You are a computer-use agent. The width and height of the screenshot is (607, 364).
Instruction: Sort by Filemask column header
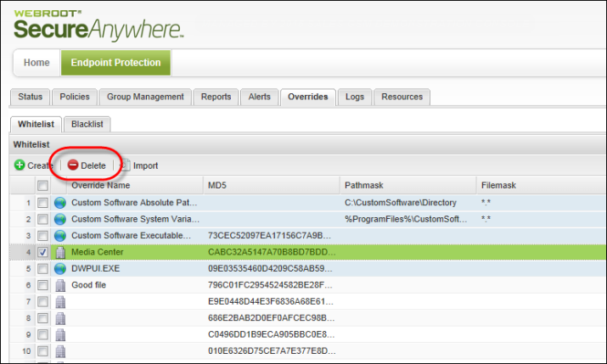click(x=542, y=185)
